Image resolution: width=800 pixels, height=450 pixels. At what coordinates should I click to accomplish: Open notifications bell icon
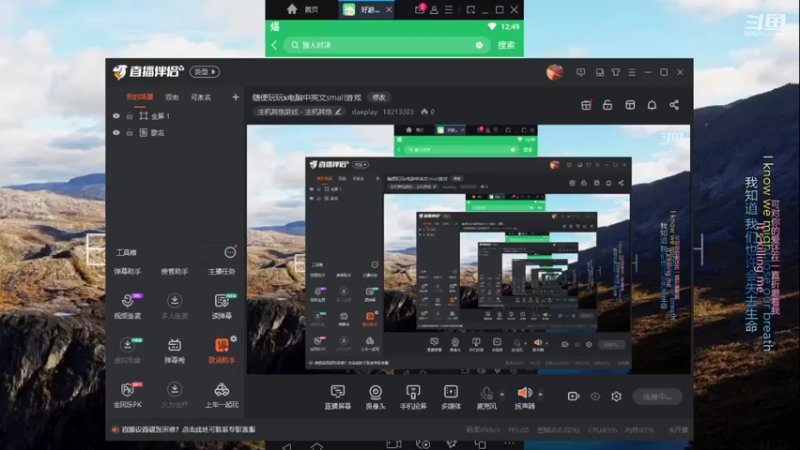pyautogui.click(x=652, y=105)
